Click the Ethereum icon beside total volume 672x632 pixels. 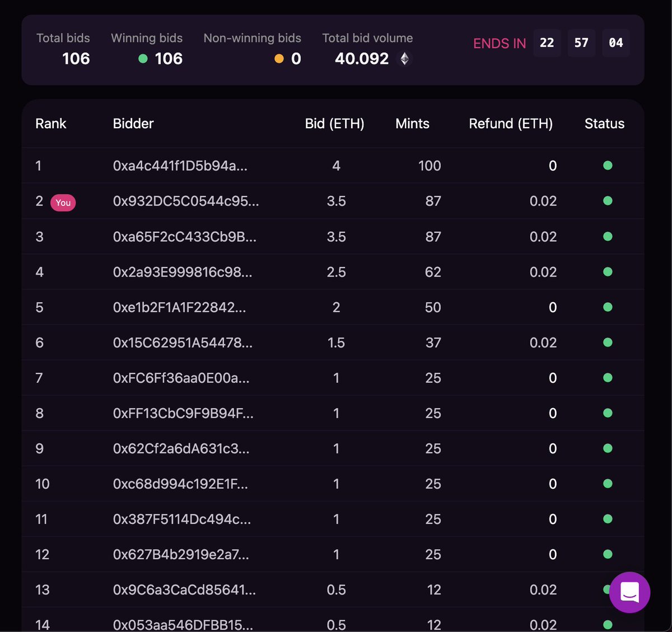tap(404, 59)
